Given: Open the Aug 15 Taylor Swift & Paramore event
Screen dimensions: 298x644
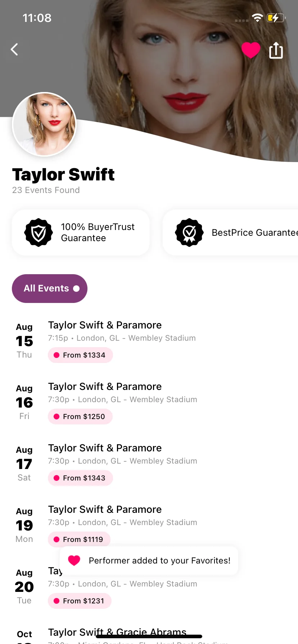Looking at the screenshot, I should [x=105, y=325].
